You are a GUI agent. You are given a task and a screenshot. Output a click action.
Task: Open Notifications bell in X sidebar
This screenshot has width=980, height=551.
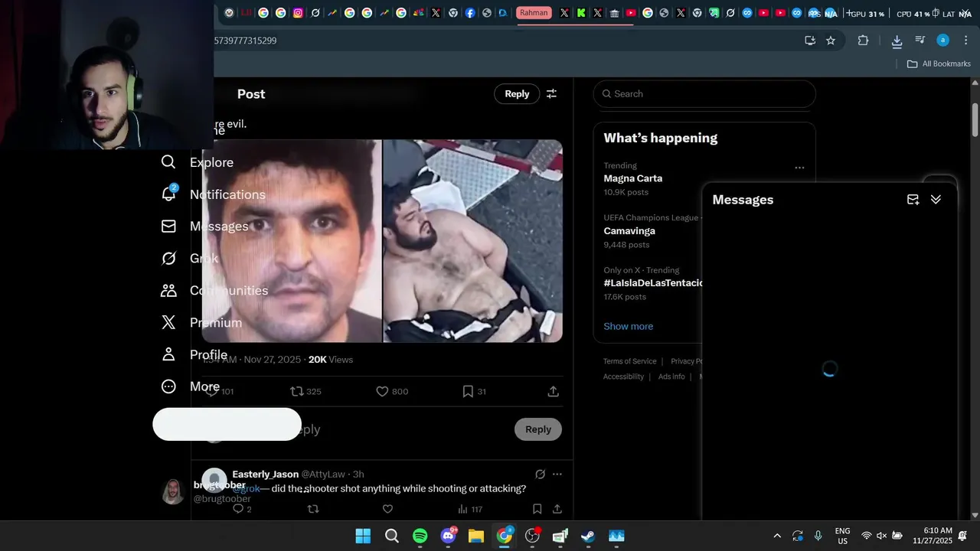pos(169,194)
